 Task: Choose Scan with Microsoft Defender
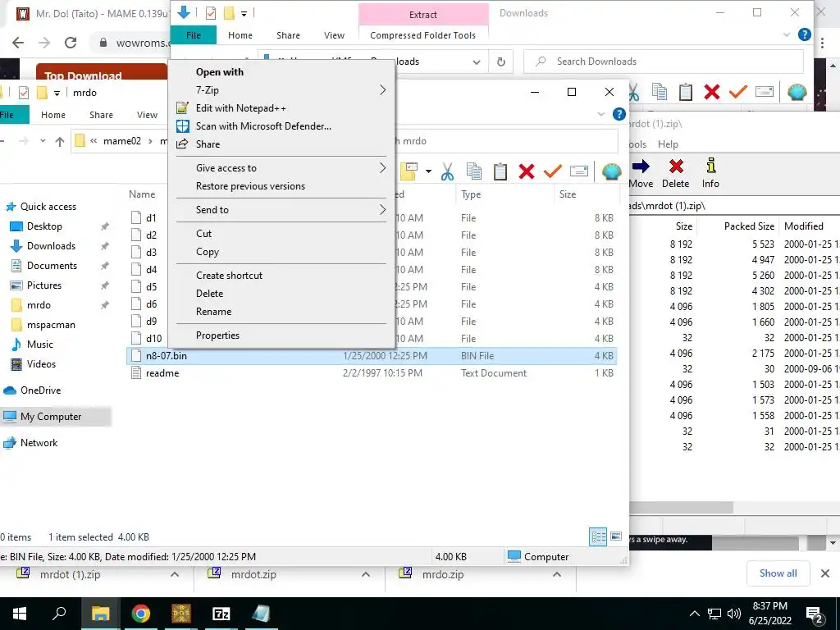pos(282,126)
